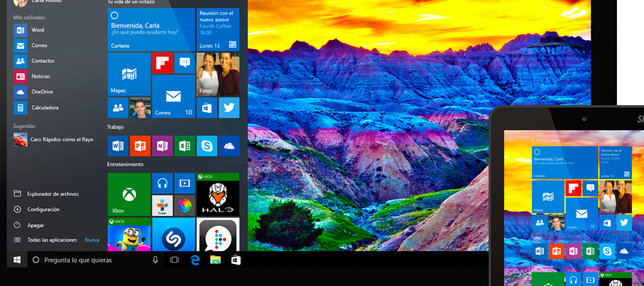Image resolution: width=644 pixels, height=286 pixels.
Task: Open Task View on the taskbar
Action: pyautogui.click(x=175, y=260)
